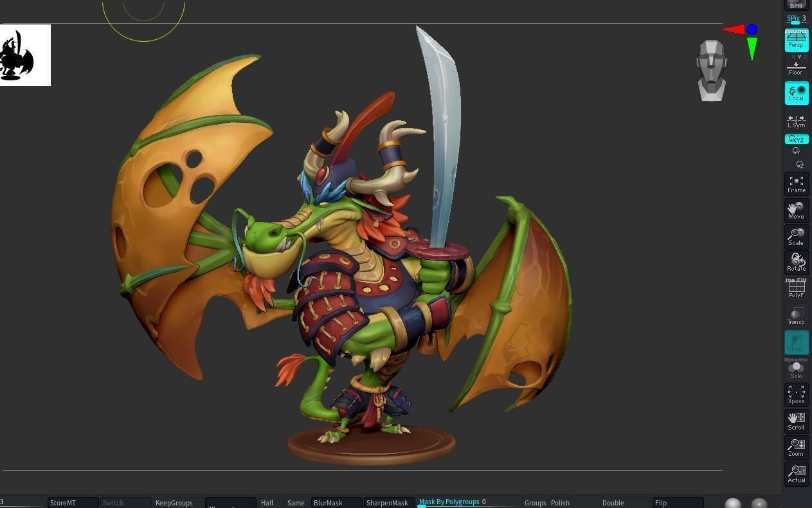Toggle Groups option

point(535,503)
